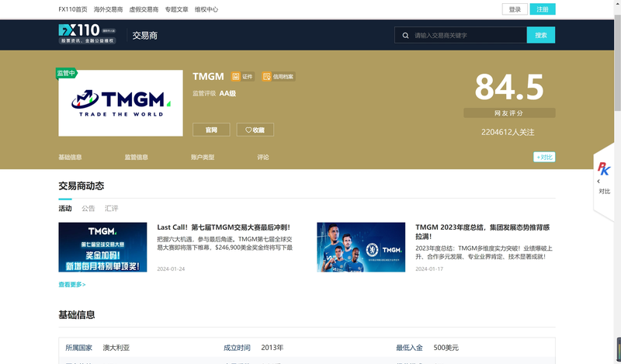Click the 监管中 status badge
The height and width of the screenshot is (364, 621).
click(66, 73)
